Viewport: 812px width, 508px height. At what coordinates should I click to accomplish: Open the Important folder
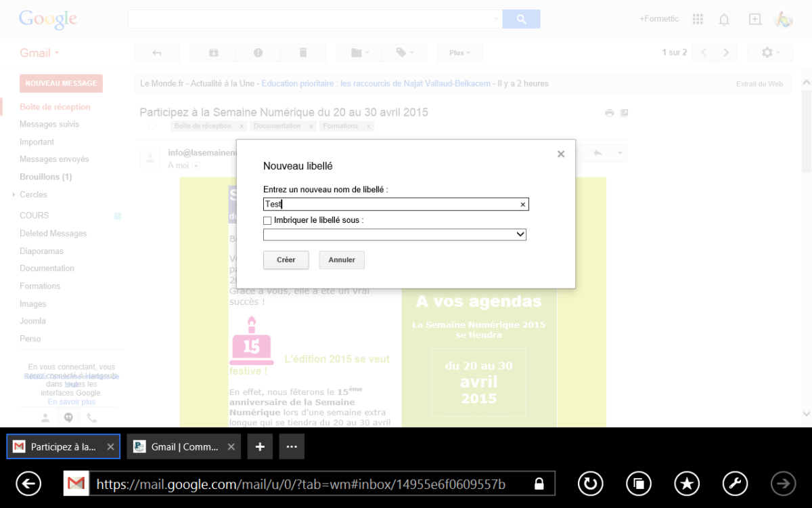[37, 142]
